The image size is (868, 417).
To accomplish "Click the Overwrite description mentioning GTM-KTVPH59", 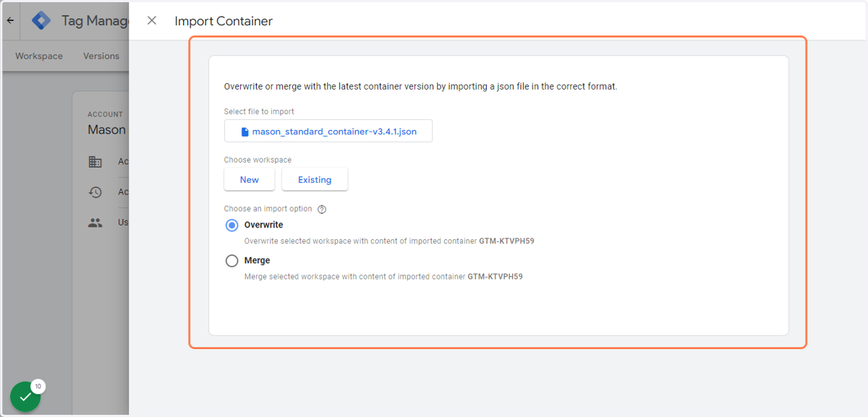I will (389, 241).
